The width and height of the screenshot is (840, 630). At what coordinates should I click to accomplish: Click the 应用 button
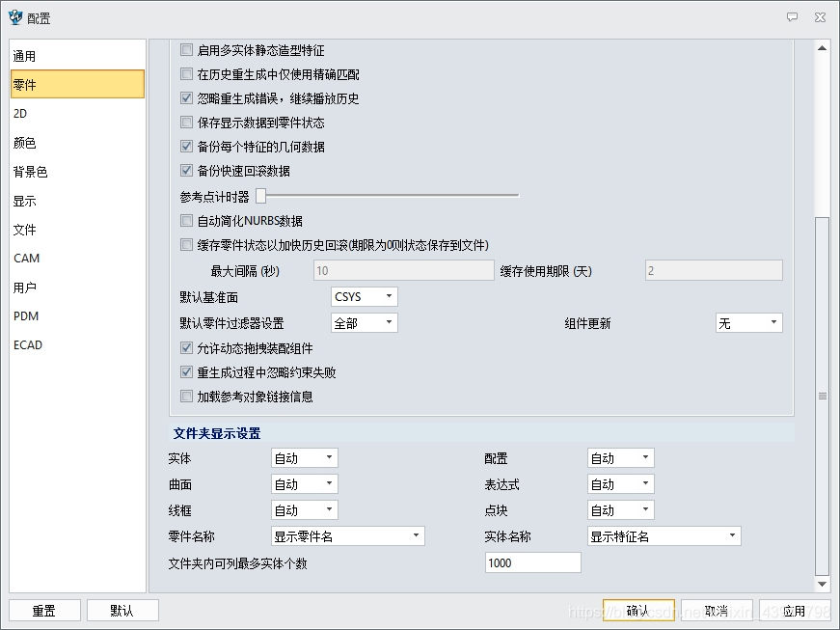click(795, 611)
